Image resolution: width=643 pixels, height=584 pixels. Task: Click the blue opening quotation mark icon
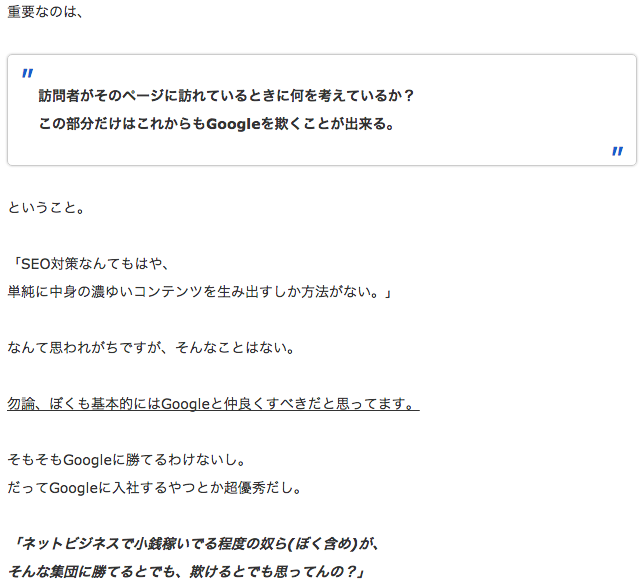[x=28, y=73]
